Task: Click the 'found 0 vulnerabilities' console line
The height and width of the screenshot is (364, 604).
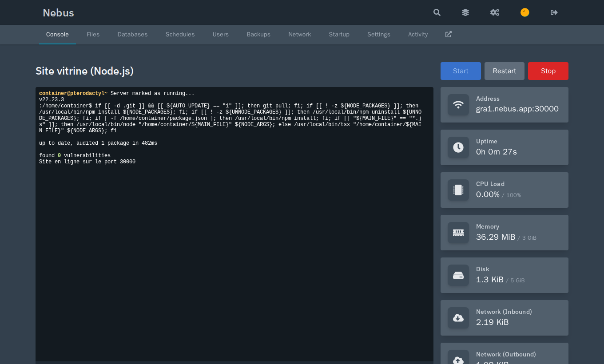Action: [x=75, y=156]
